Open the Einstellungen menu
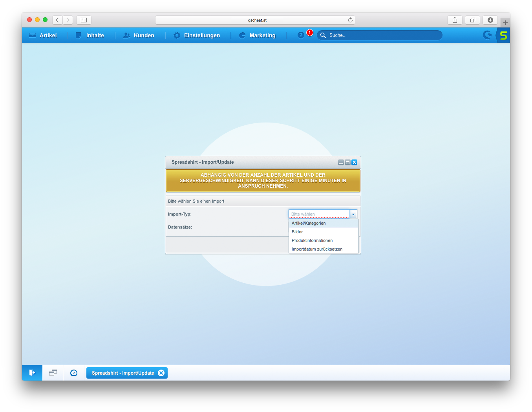Viewport: 532px width, 412px height. [197, 35]
